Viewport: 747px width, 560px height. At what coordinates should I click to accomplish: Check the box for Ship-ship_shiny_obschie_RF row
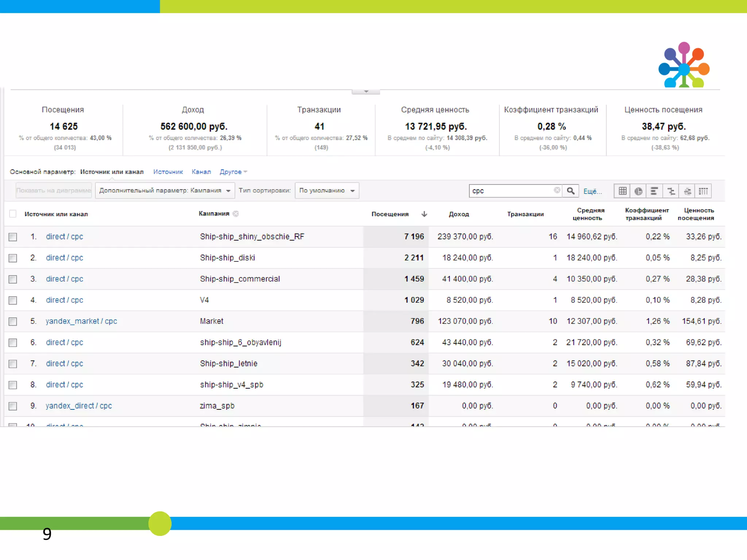point(13,237)
